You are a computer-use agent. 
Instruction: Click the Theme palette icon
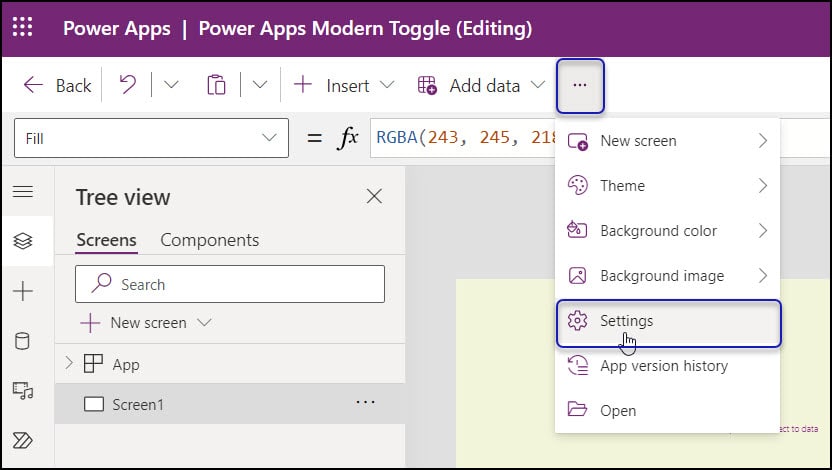tap(577, 185)
